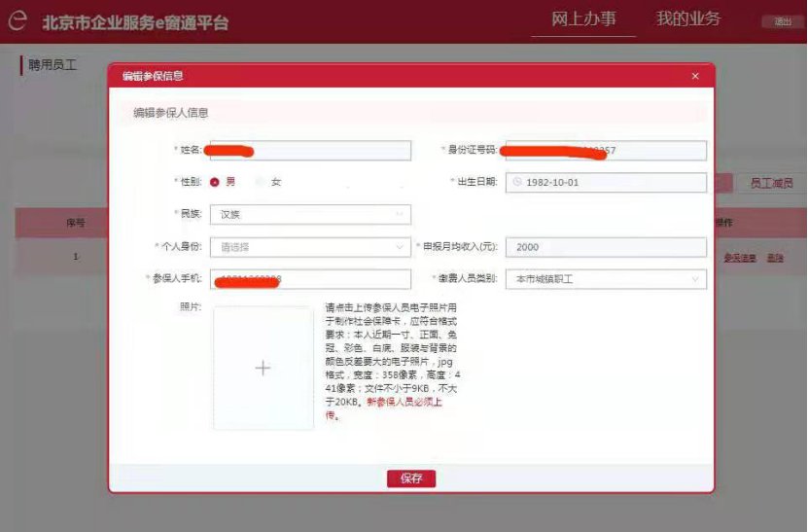This screenshot has height=532, width=808.
Task: Close the 编辑参保信息 dialog with the × icon
Action: 694,76
